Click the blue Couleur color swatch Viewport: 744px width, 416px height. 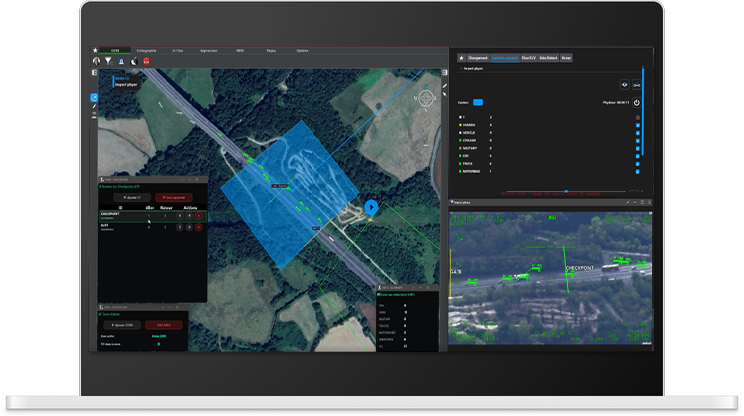click(x=478, y=102)
